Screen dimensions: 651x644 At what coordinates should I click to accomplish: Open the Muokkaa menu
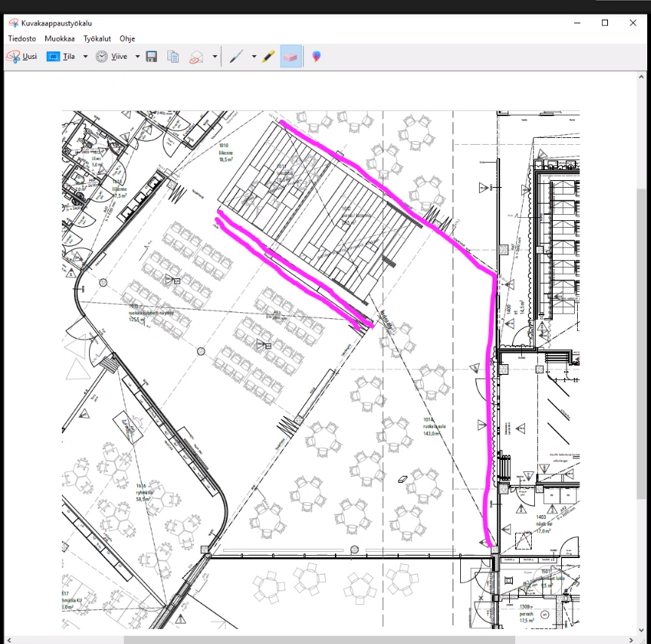click(x=59, y=38)
